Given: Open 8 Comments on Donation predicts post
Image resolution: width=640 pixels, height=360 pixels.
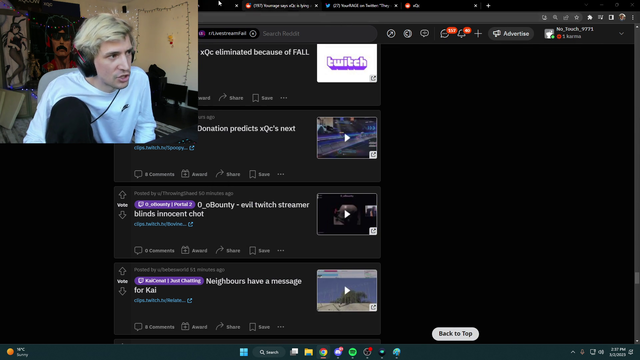Looking at the screenshot, I should (x=154, y=174).
